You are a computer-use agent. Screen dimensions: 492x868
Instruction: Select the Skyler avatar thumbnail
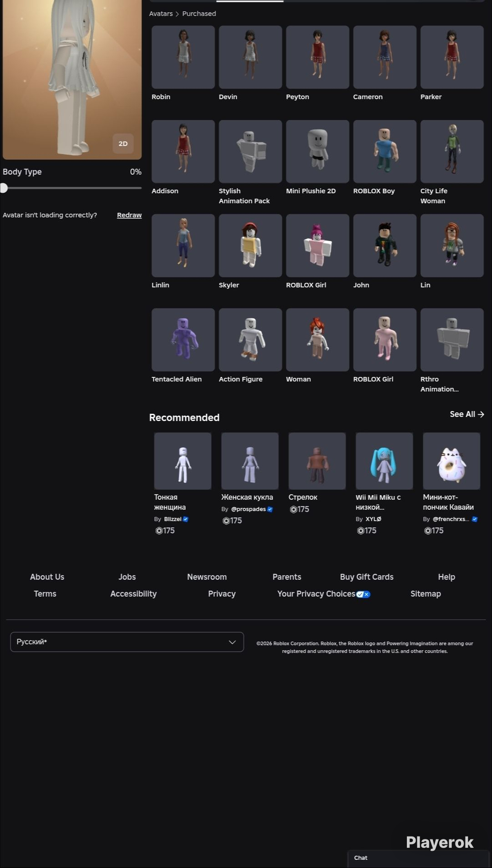pos(250,245)
